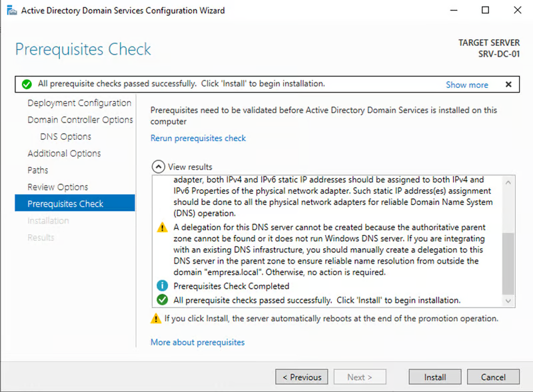Expand notification details with Show more

pos(466,85)
